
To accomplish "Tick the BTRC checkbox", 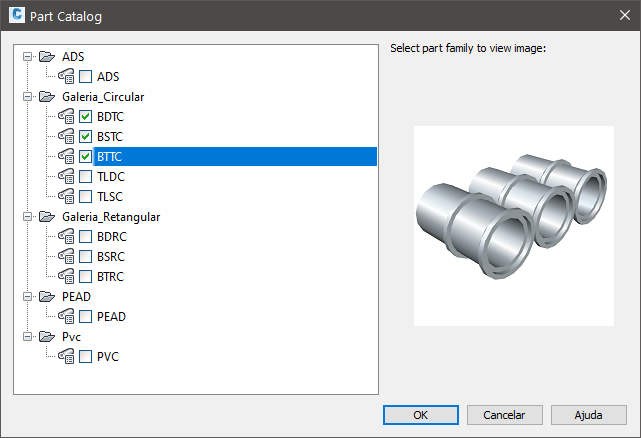I will click(x=85, y=276).
